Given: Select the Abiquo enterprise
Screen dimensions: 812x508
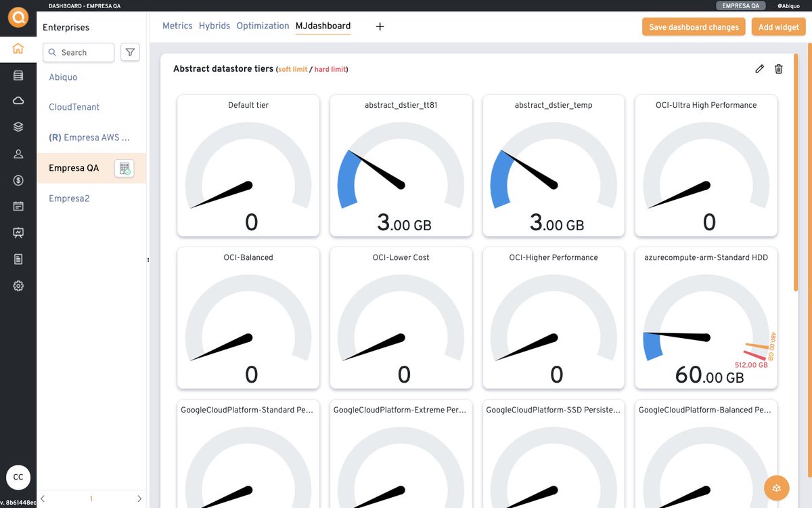Looking at the screenshot, I should [63, 77].
